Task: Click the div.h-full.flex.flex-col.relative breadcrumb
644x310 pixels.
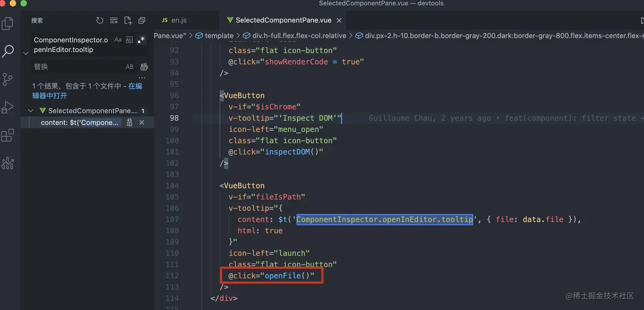Action: pyautogui.click(x=299, y=36)
